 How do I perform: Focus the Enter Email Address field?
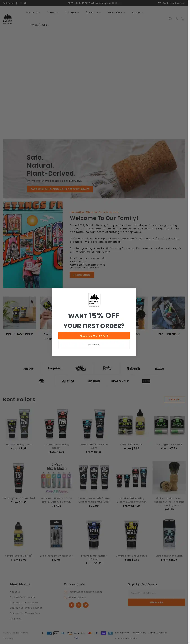[x=156, y=593]
